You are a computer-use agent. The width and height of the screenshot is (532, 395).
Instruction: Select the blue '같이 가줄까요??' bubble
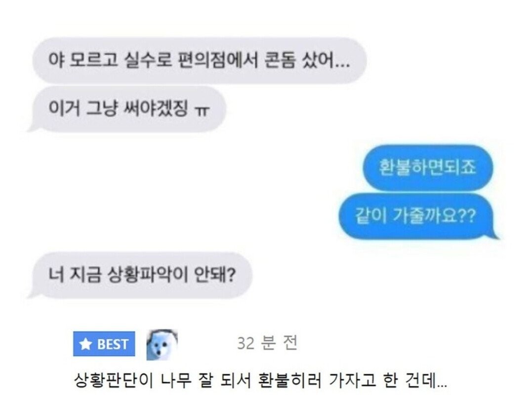[419, 216]
